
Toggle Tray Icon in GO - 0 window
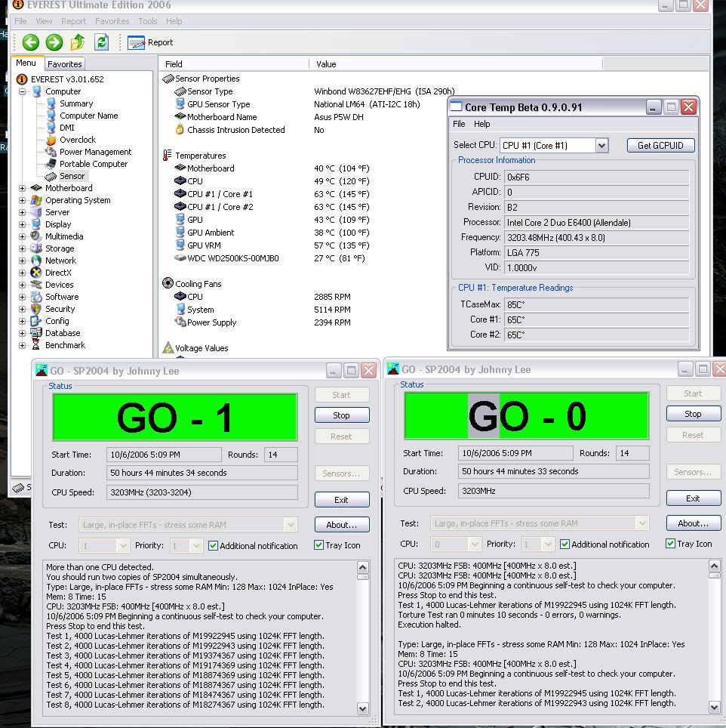[670, 543]
